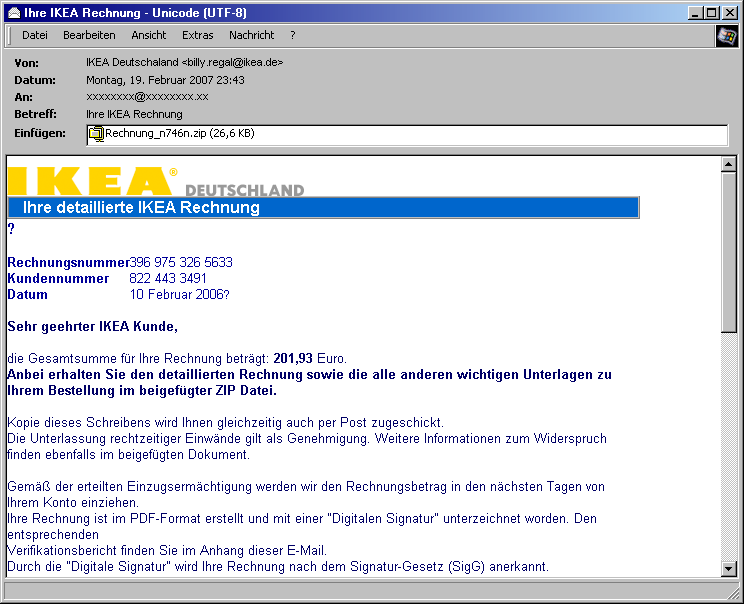Viewport: 744px width, 604px height.
Task: Click the Windows logo throbber icon
Action: point(726,36)
